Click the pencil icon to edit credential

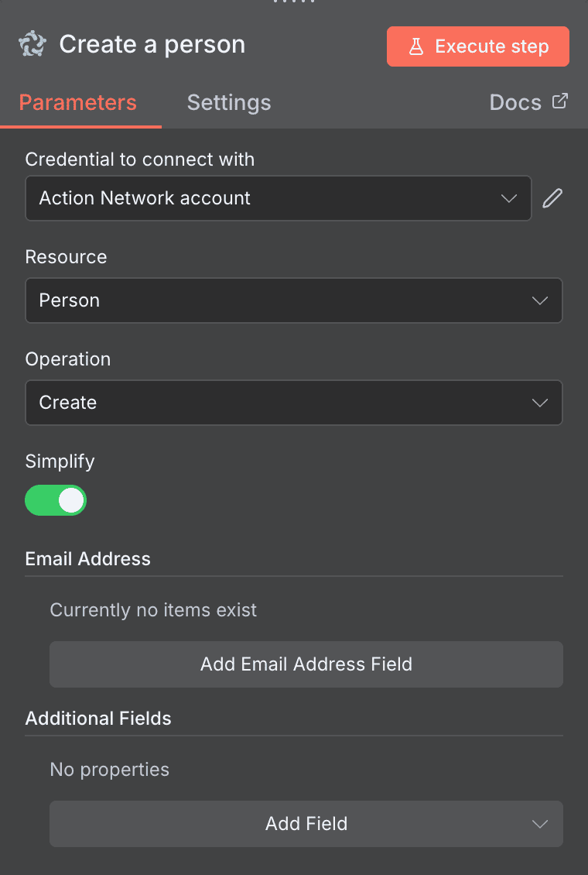(x=552, y=198)
